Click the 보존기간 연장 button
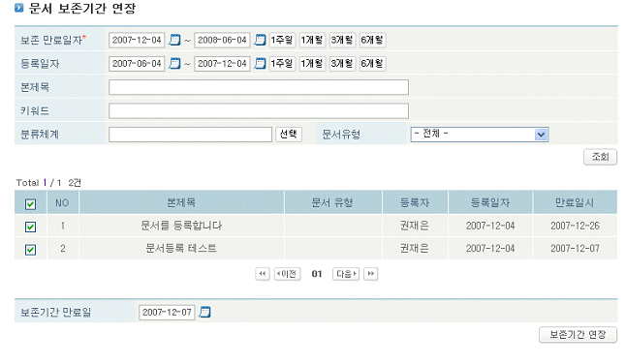 pos(578,335)
